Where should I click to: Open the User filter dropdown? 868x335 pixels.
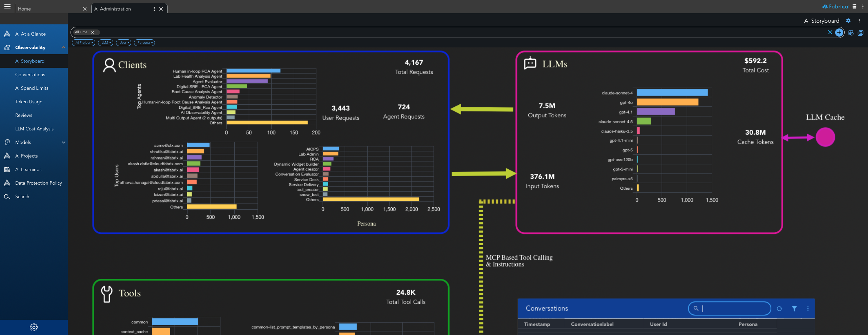click(x=123, y=43)
